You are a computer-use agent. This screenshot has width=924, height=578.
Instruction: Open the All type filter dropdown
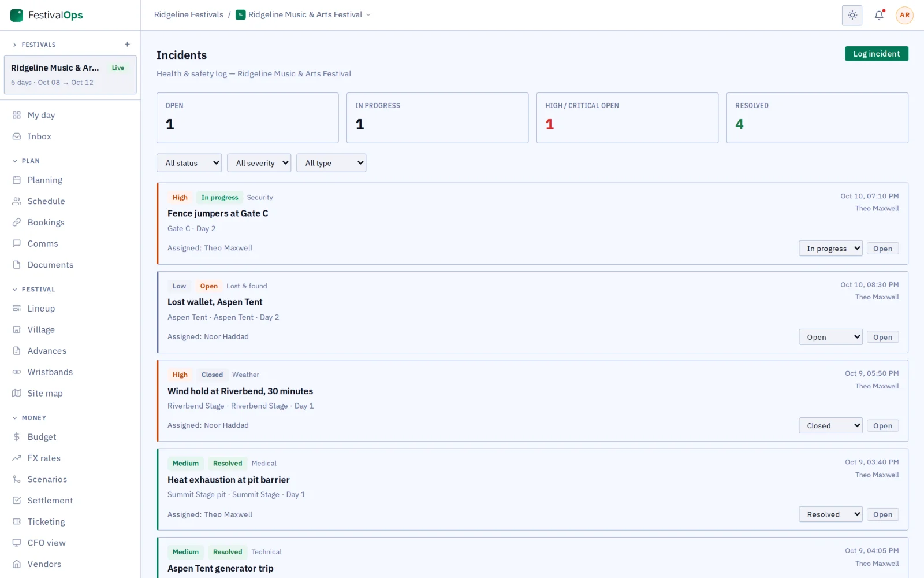[331, 163]
